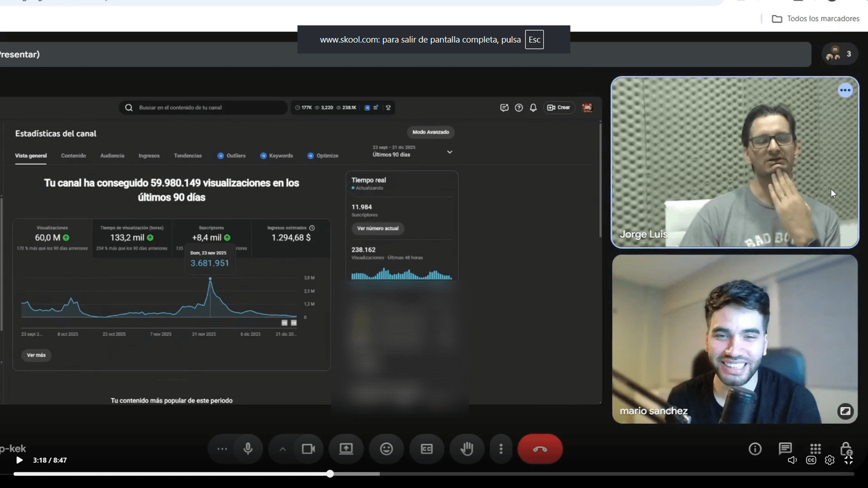Expand the audio settings chevron beside camera
The image size is (868, 488).
tap(282, 449)
